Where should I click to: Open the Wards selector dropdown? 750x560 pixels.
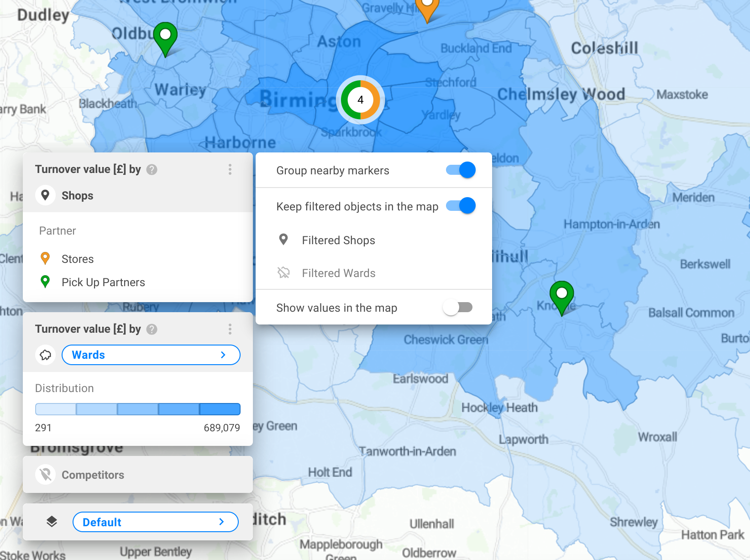pyautogui.click(x=151, y=355)
